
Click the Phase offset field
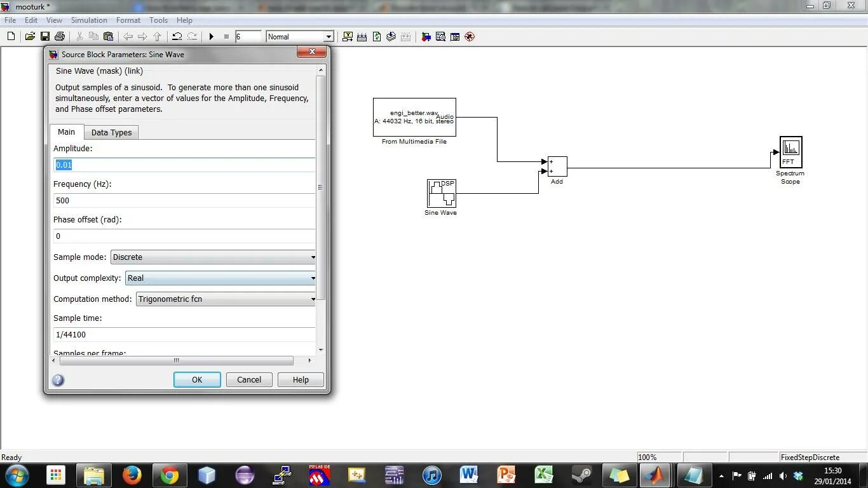tap(184, 236)
